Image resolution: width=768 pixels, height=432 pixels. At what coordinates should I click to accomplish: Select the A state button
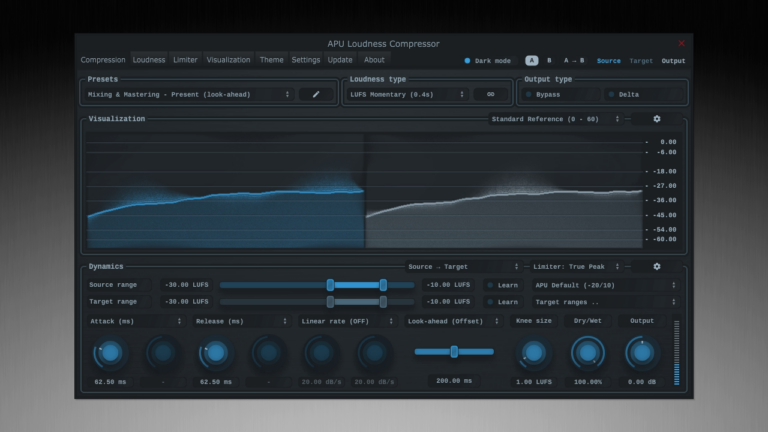tap(531, 60)
